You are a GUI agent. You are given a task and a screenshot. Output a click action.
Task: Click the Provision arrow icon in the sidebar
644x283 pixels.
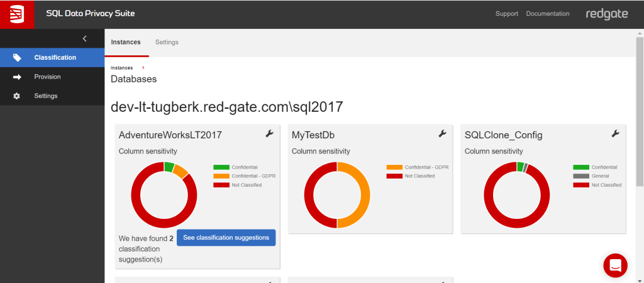tap(17, 77)
